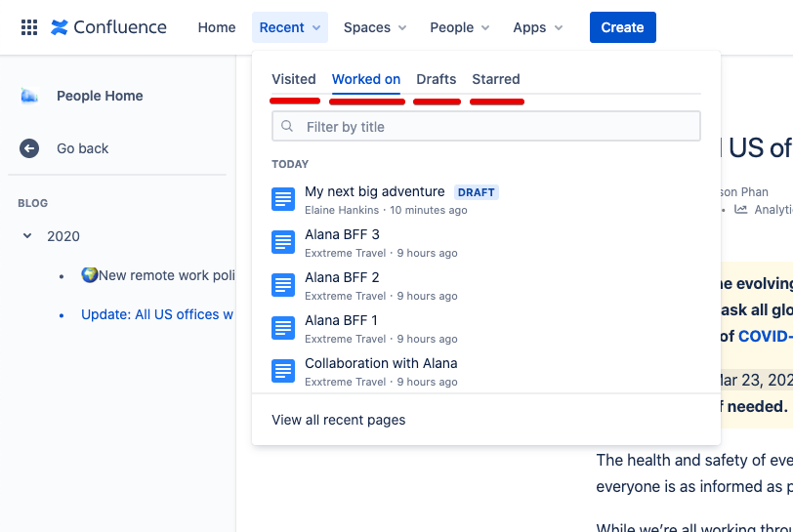Click View all recent pages
This screenshot has width=793, height=532.
pos(338,420)
